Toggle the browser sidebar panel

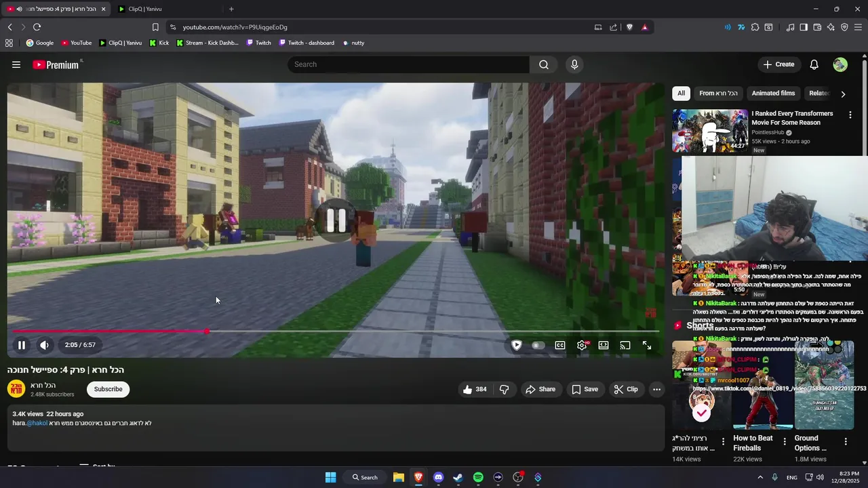point(804,27)
